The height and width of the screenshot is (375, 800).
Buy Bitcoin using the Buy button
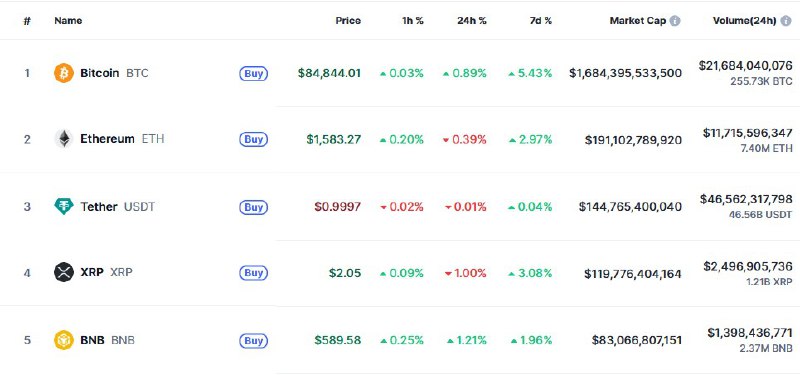tap(254, 73)
